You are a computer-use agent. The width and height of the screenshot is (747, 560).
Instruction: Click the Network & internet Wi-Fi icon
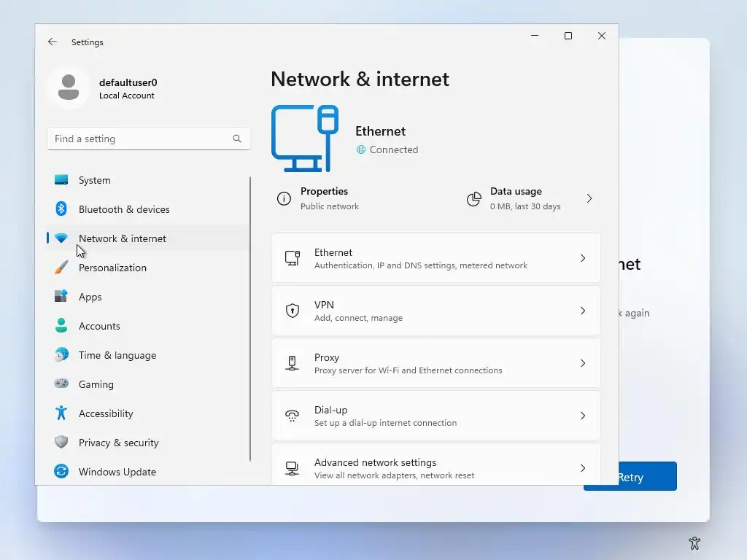[x=61, y=238]
